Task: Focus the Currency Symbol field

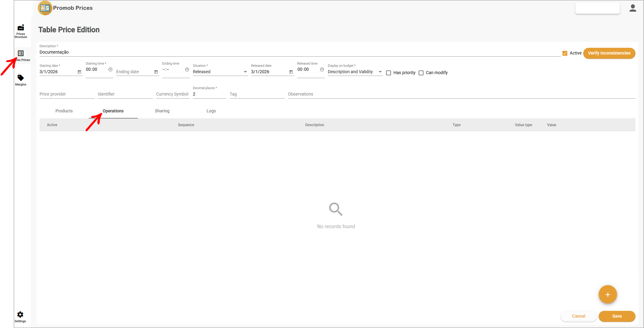Action: (x=173, y=94)
